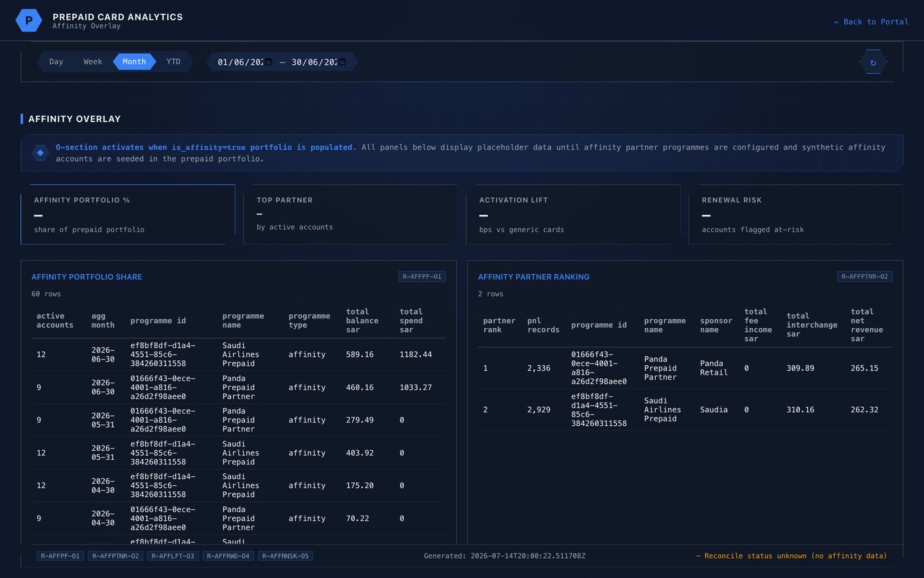Click the spend value 1182.44
The width and height of the screenshot is (924, 578).
[416, 355]
